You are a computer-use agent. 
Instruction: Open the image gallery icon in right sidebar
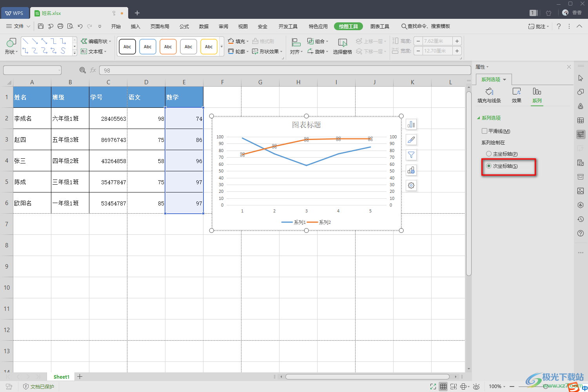point(581,191)
